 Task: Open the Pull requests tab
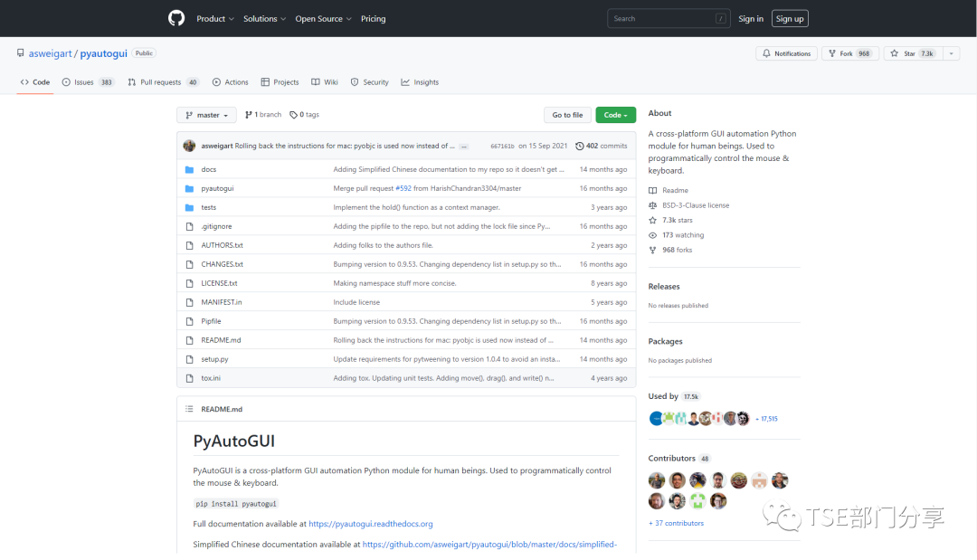(x=163, y=82)
